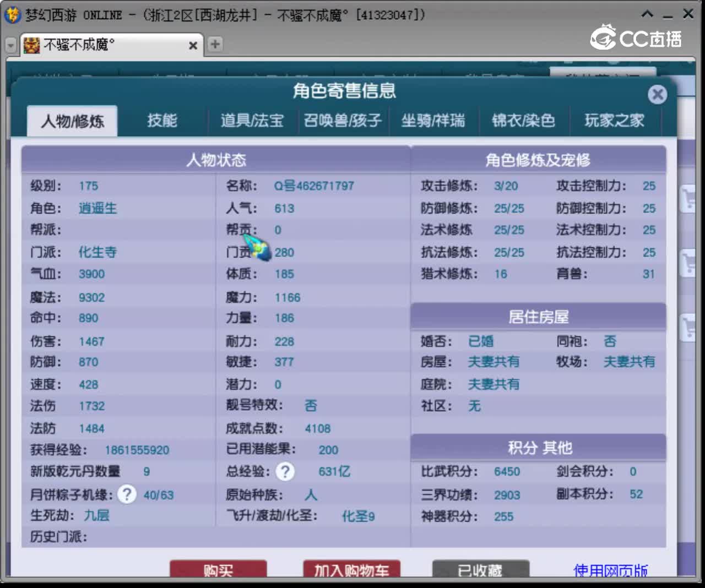Viewport: 705px width, 588px height.
Task: Click the 居住房屋 section header
Action: (x=538, y=317)
